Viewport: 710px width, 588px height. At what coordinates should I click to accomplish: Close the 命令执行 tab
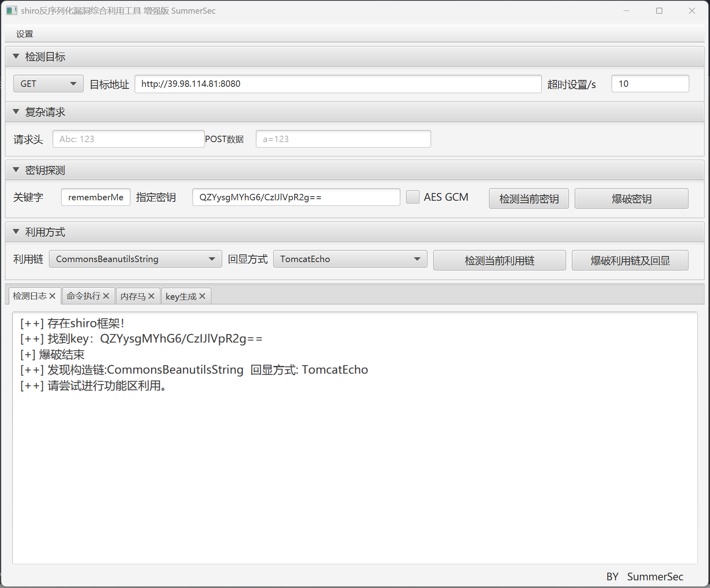click(106, 296)
